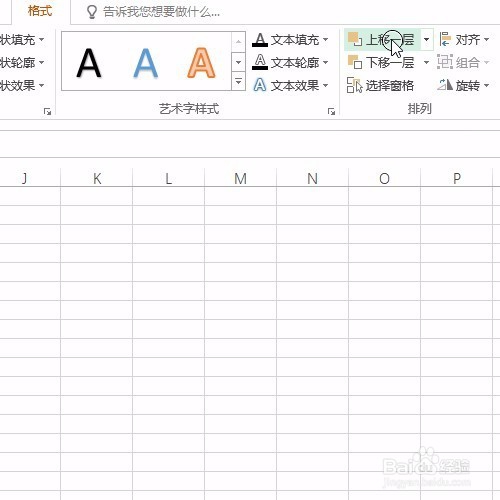Screen dimensions: 500x500
Task: Select column K header
Action: click(x=97, y=178)
